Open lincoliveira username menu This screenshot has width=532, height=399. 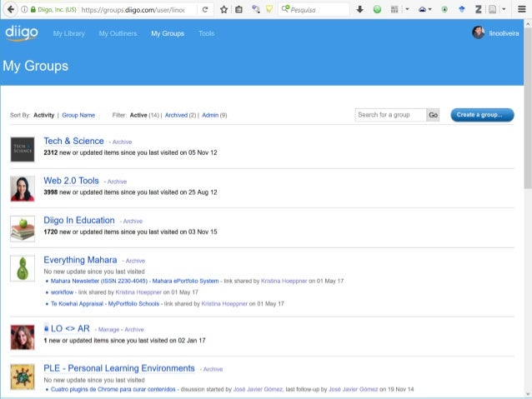coord(504,33)
